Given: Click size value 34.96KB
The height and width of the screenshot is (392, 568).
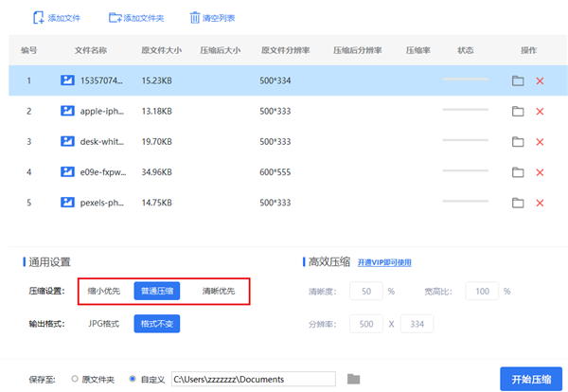Looking at the screenshot, I should coord(156,172).
